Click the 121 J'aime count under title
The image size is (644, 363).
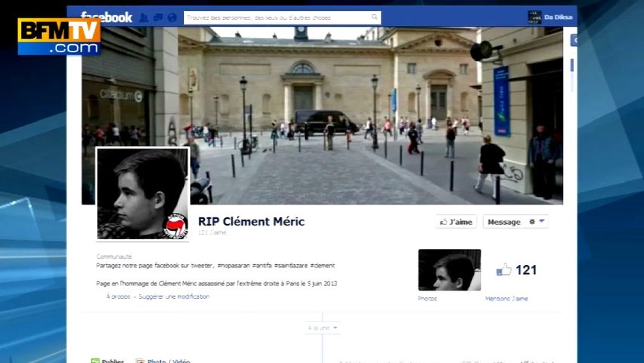click(x=212, y=233)
